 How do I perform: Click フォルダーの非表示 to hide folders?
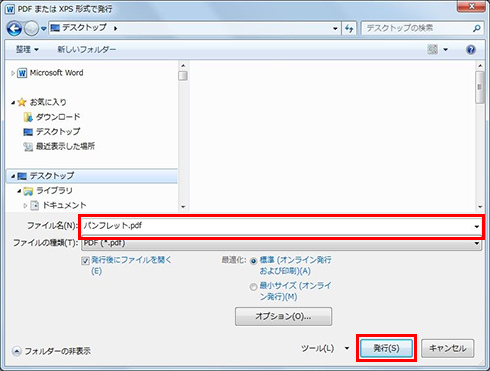(x=51, y=351)
